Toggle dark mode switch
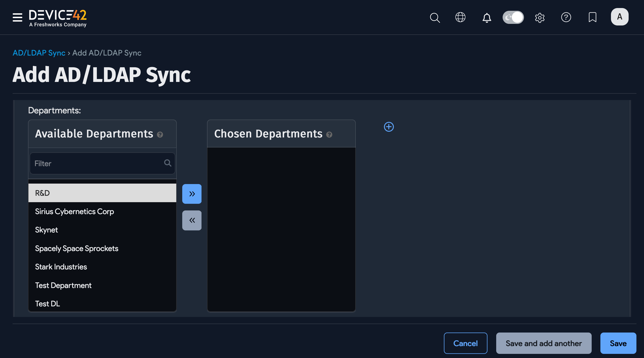 pos(513,17)
